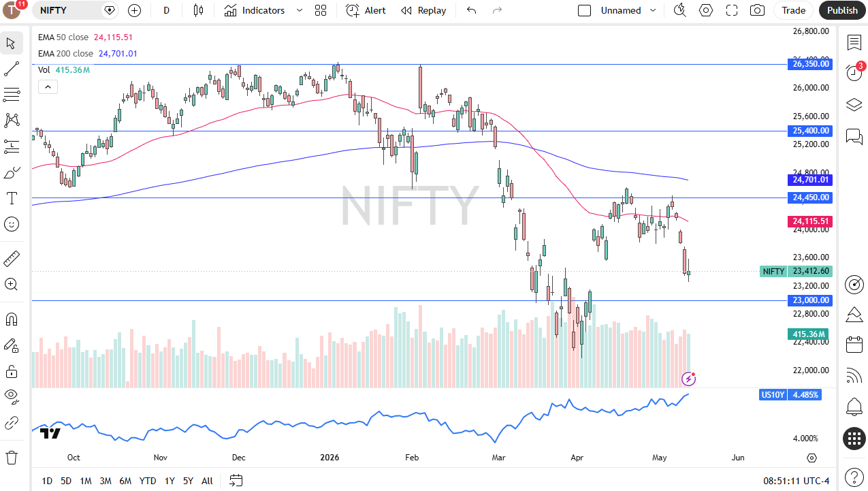This screenshot has width=868, height=491.
Task: Open the candlestick chart style selector
Action: point(198,10)
